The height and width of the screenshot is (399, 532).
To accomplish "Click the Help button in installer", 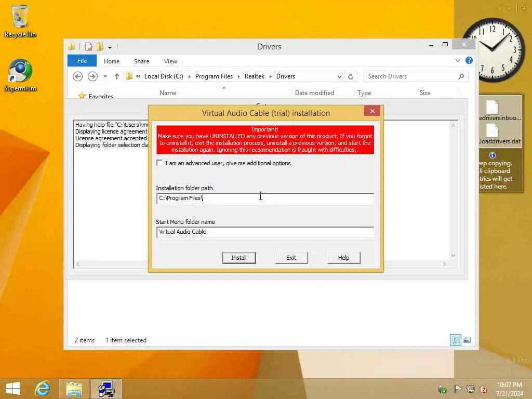I will click(x=343, y=258).
